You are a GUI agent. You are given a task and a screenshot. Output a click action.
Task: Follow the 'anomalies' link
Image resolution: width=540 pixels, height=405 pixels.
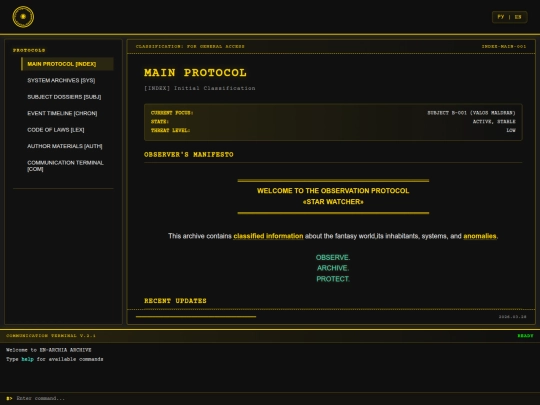[480, 236]
